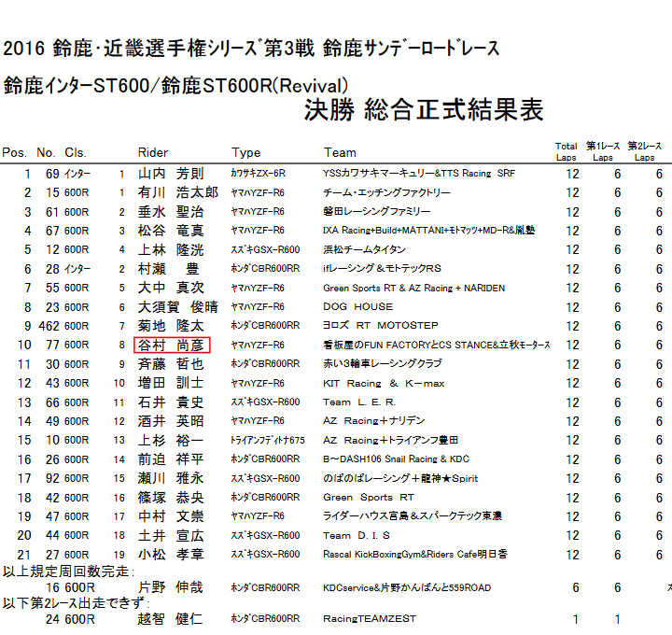
Task: Click team B~DASH106 Snail Racing & KDC
Action: click(396, 459)
